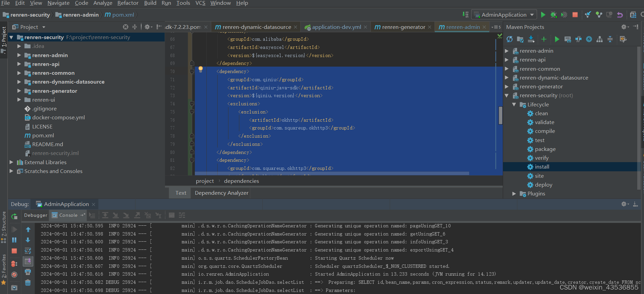Expand External Libraries node
Image resolution: width=644 pixels, height=294 pixels.
click(x=11, y=162)
